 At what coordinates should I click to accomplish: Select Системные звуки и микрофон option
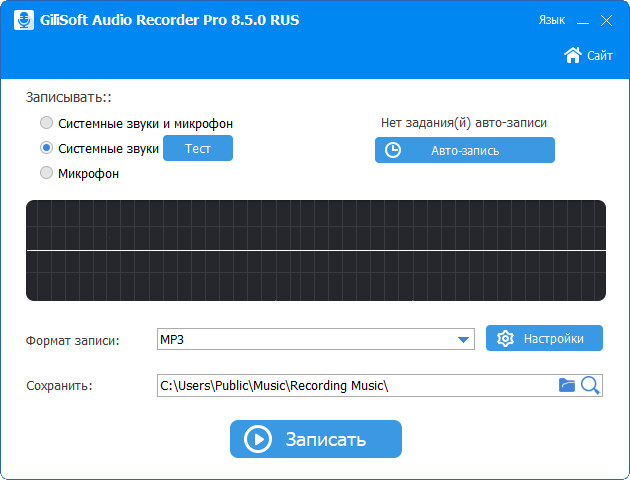coord(46,123)
